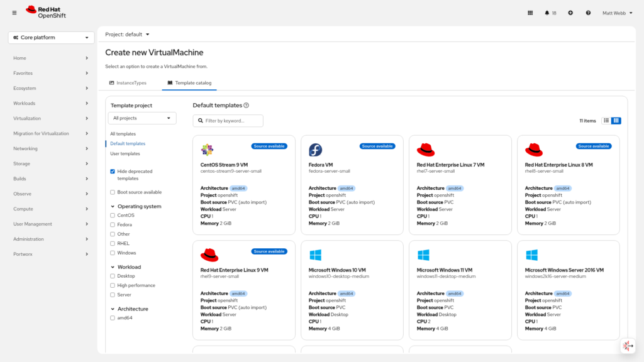Select the Template catalog tab

[x=189, y=83]
